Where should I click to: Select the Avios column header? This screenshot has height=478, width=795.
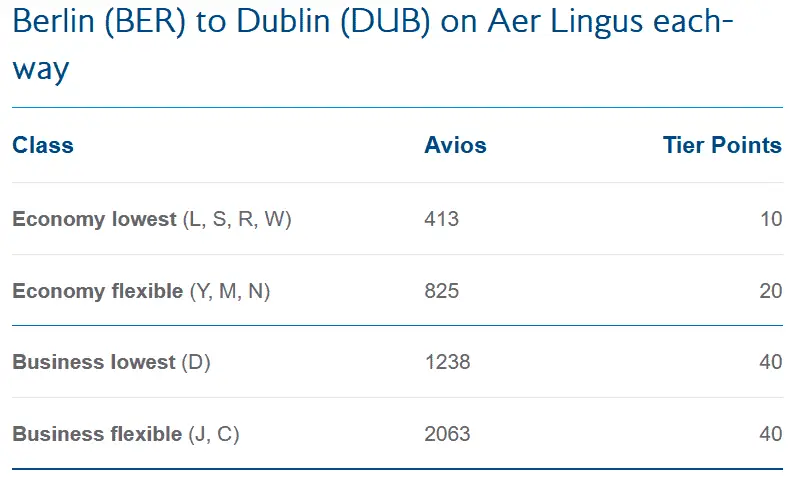(455, 145)
